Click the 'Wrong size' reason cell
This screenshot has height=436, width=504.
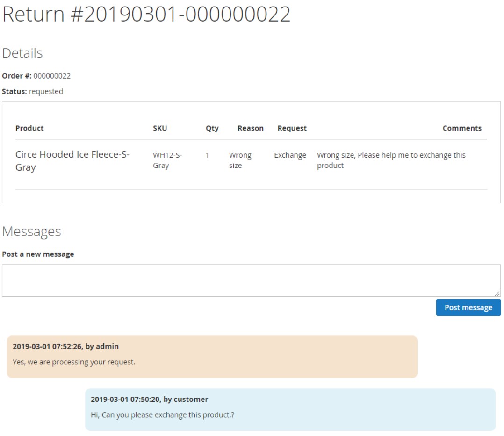(240, 160)
